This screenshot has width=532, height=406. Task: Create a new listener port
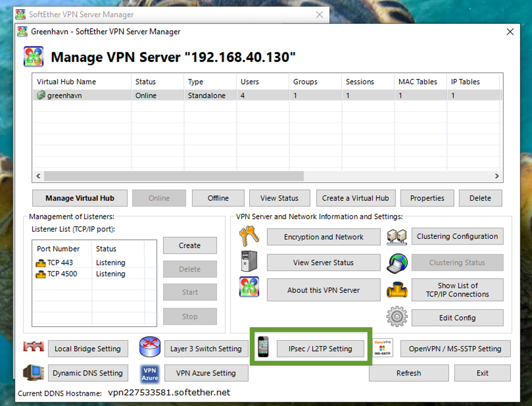tap(190, 245)
